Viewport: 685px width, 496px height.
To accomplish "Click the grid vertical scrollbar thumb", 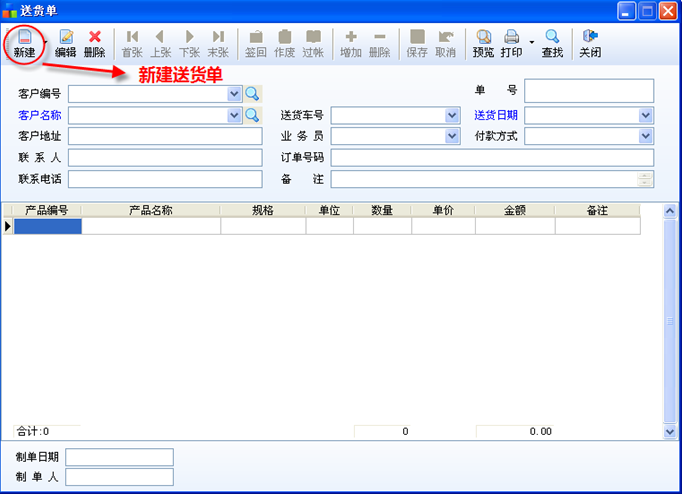I will click(x=670, y=321).
